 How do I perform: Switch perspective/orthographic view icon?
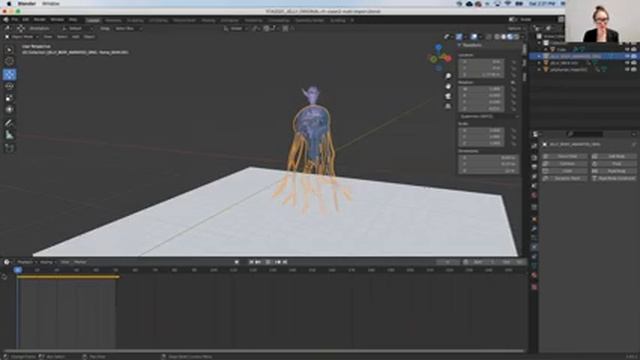448,106
